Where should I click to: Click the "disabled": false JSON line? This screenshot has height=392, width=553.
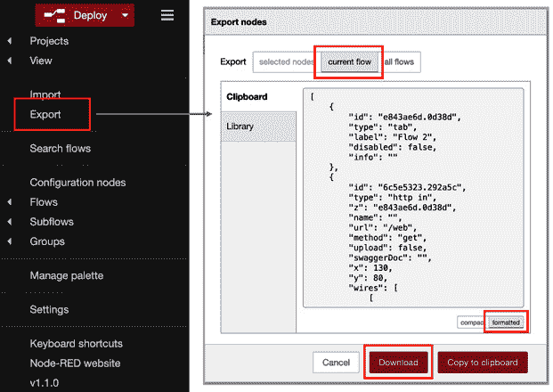click(x=392, y=147)
